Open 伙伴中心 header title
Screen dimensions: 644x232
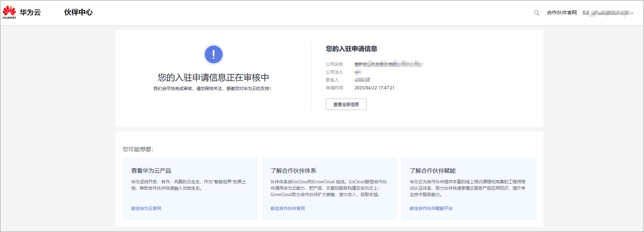[x=78, y=12]
